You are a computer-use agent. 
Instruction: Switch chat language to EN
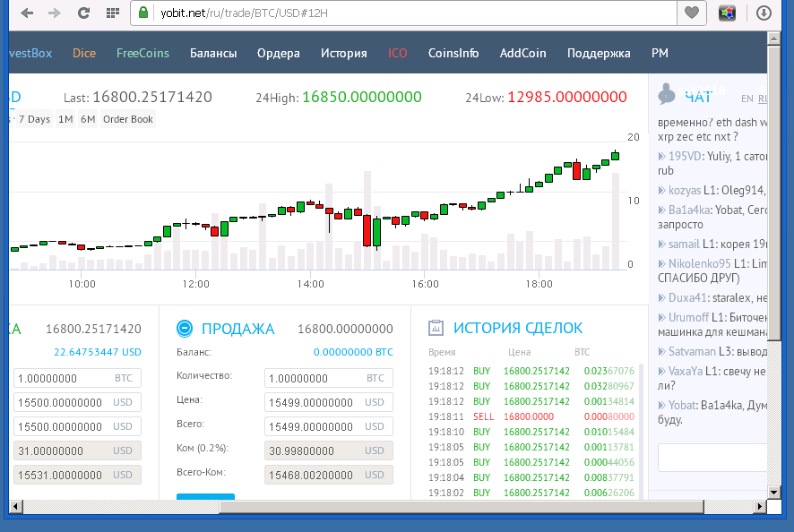(747, 99)
